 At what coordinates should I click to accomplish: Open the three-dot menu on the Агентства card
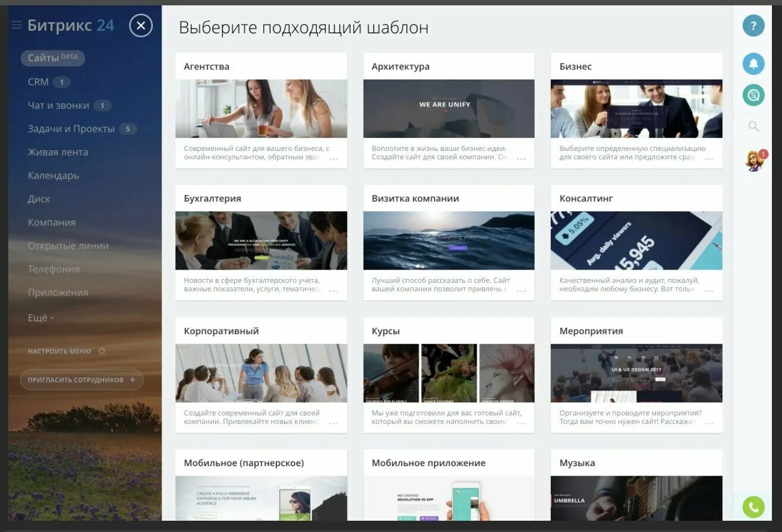[x=334, y=159]
